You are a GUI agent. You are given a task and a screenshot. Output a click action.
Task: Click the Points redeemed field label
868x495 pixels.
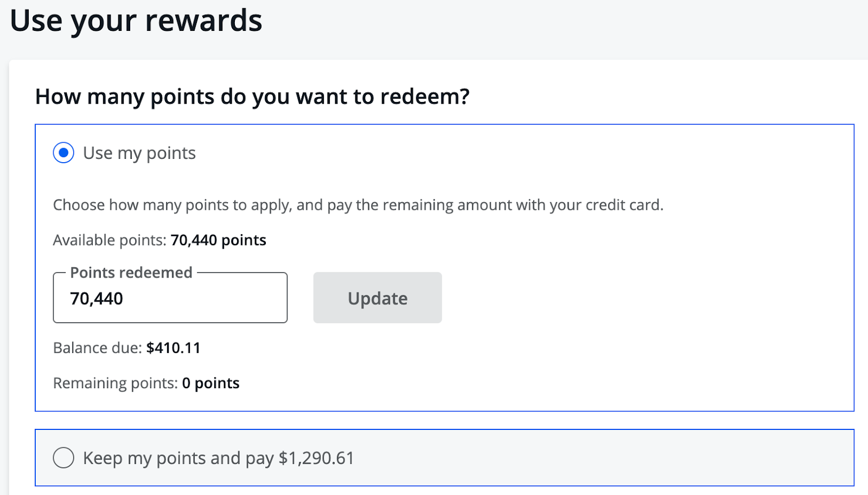[131, 272]
